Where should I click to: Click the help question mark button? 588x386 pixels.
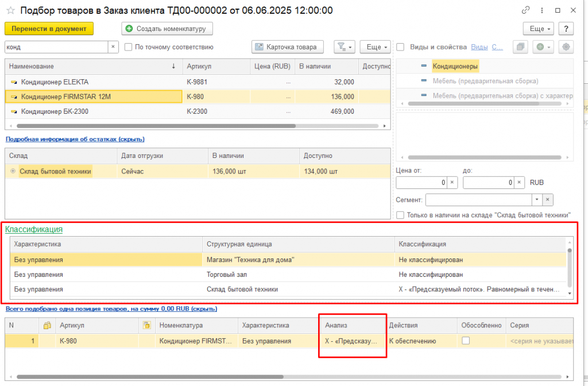tap(566, 28)
